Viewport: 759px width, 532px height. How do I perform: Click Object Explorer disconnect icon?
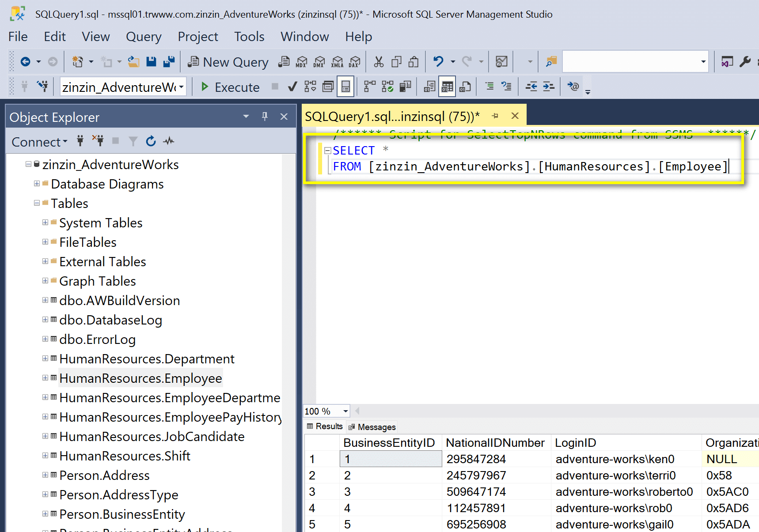click(98, 141)
